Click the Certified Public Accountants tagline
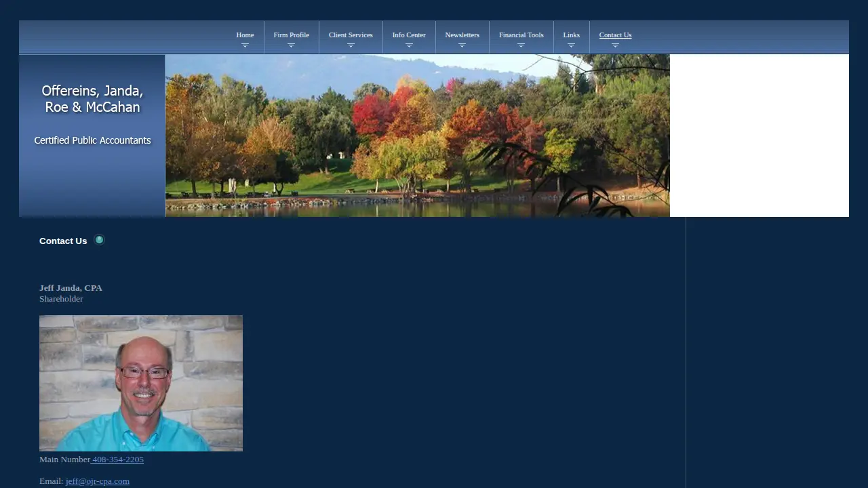Screen dimensions: 868x488 [92, 140]
